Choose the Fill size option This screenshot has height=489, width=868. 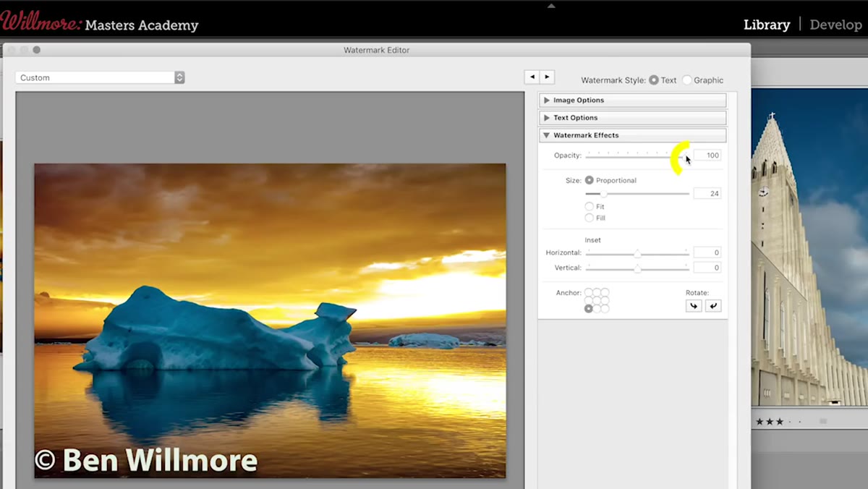(x=590, y=218)
